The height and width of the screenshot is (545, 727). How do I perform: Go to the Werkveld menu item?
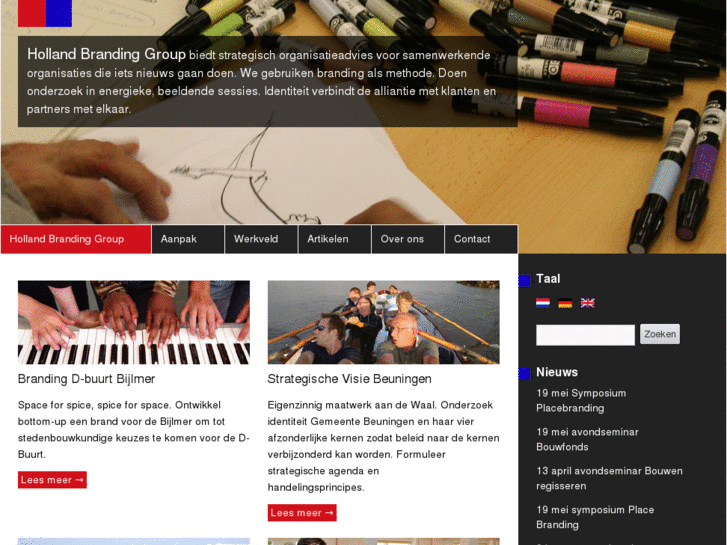261,239
